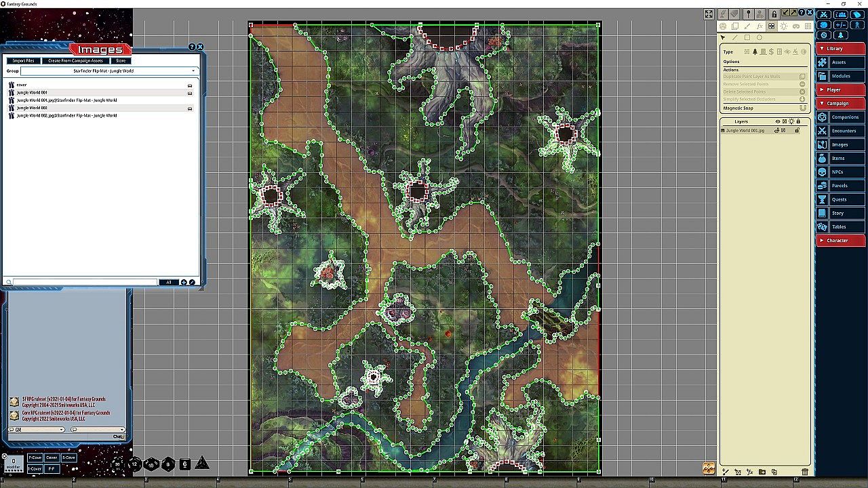Choose the line drawing tool
Viewport: 868px width, 488px height.
click(x=735, y=38)
